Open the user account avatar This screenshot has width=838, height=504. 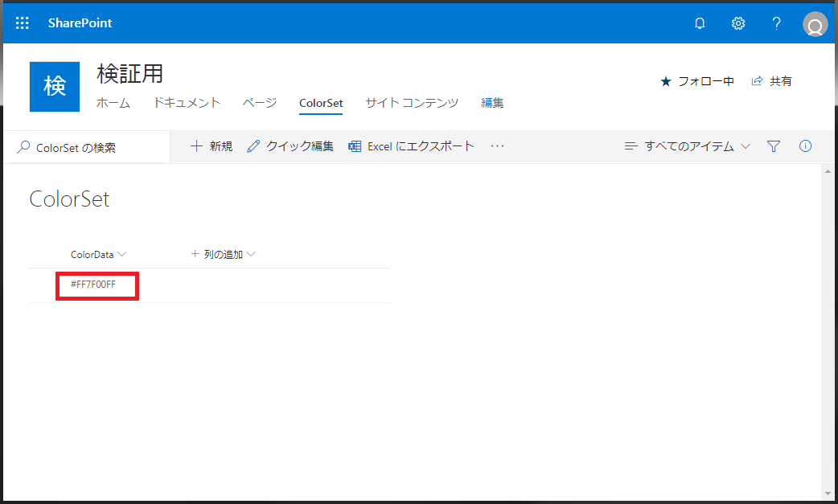(815, 24)
